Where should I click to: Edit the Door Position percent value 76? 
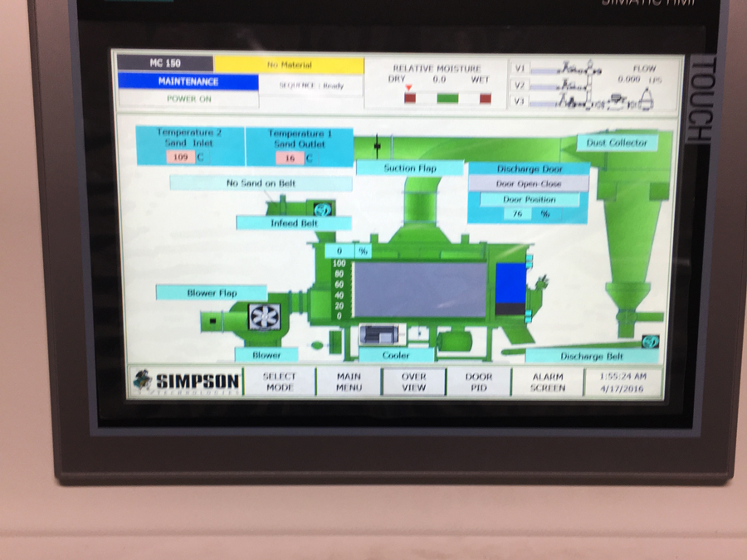tap(518, 214)
